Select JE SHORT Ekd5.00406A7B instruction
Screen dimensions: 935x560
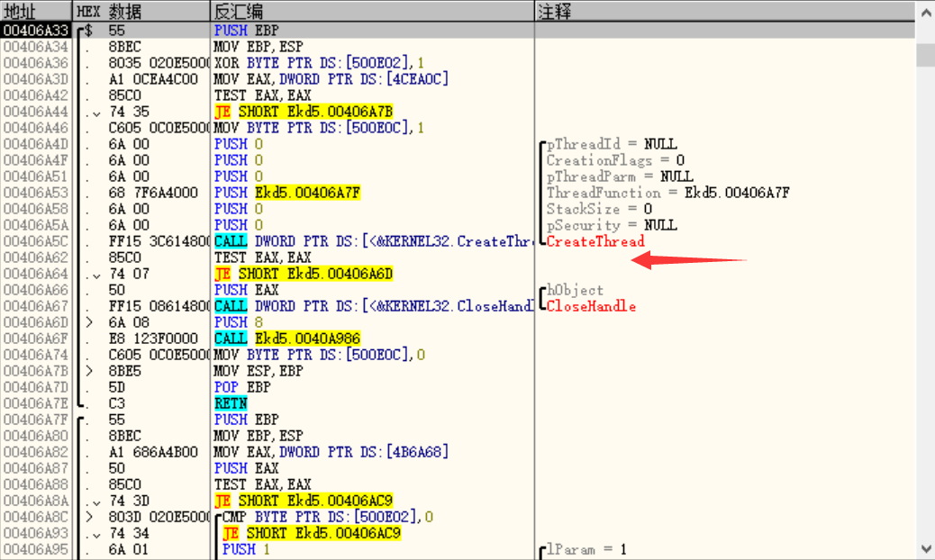coord(304,112)
